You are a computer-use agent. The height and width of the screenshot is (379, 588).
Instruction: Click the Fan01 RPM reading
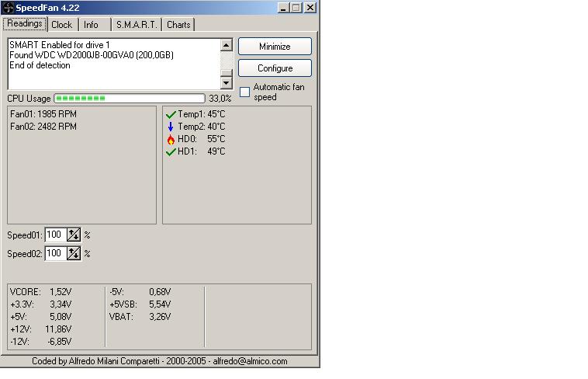43,114
